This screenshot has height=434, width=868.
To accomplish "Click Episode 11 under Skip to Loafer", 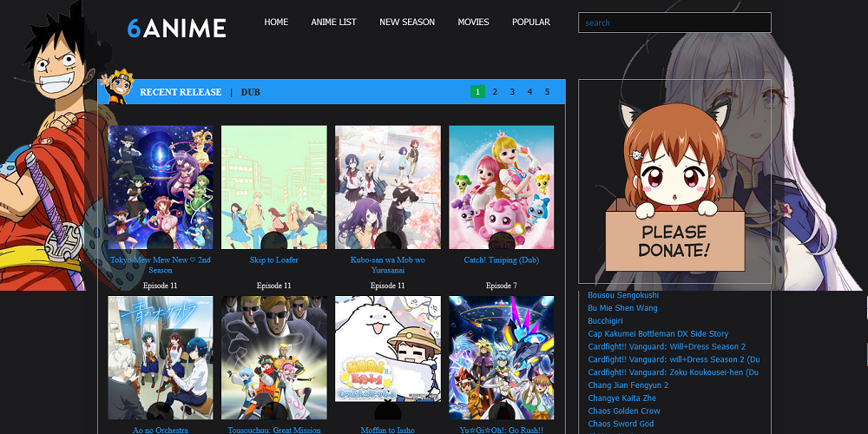I will [274, 286].
